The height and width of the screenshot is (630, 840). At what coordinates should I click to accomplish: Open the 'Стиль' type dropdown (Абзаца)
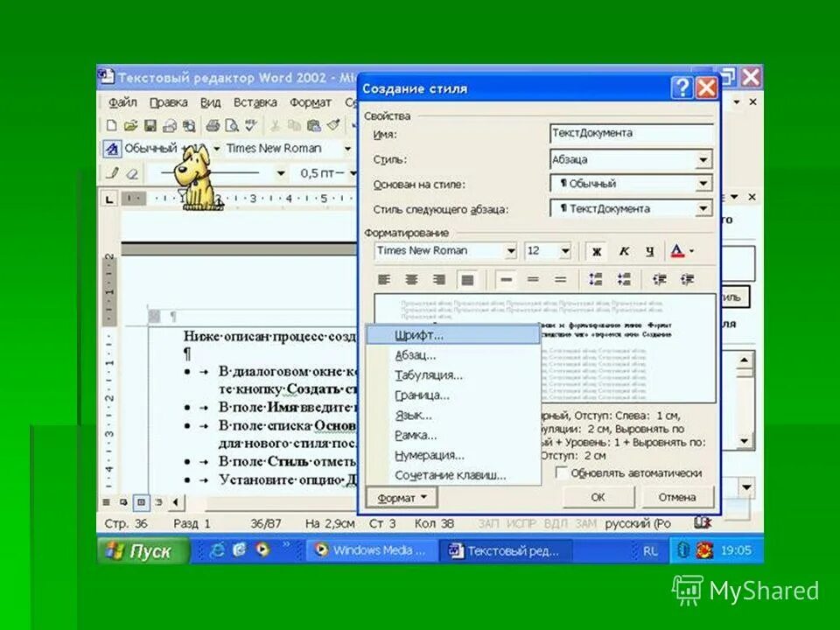703,159
